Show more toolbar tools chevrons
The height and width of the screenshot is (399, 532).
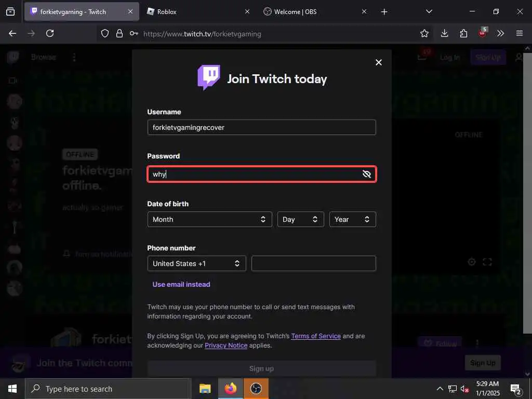(x=500, y=33)
